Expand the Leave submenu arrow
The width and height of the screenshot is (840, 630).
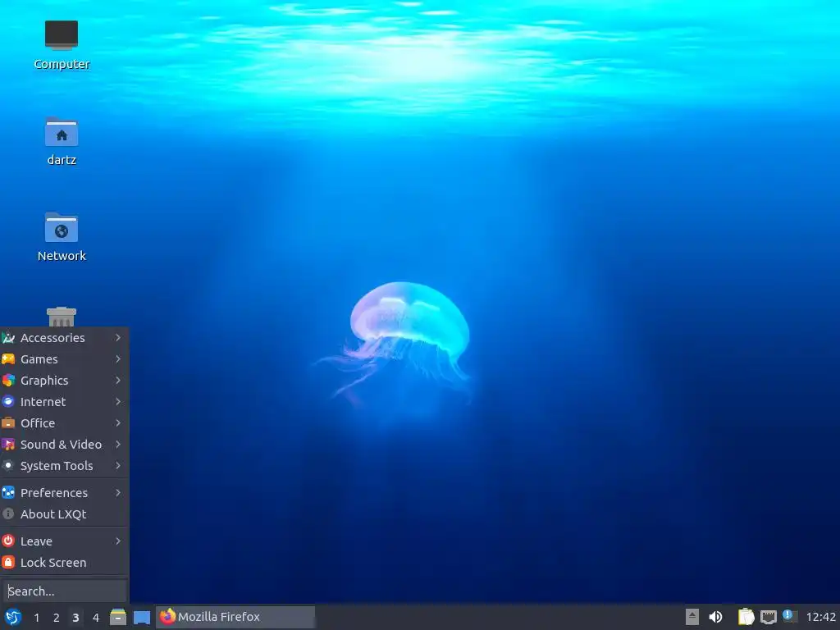118,541
